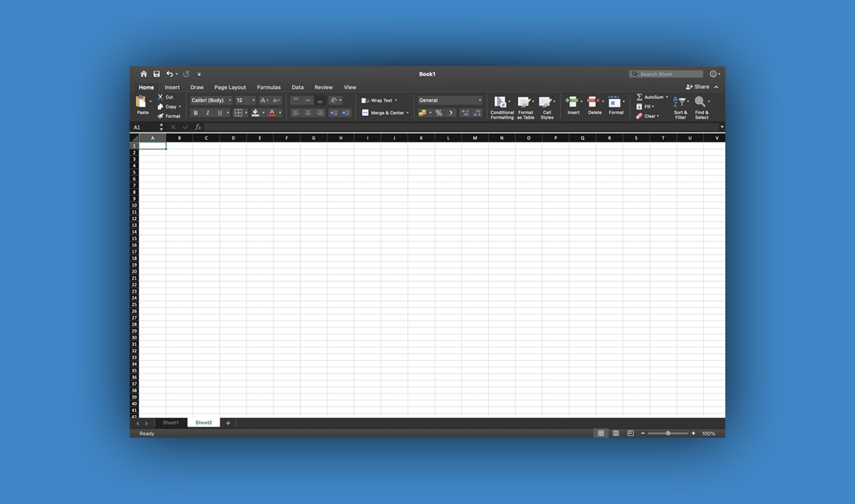Toggle Bold formatting
The height and width of the screenshot is (504, 855).
(196, 113)
